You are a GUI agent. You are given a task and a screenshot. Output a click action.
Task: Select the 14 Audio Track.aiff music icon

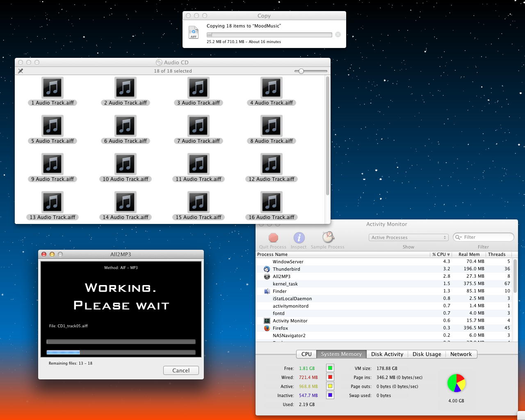(x=126, y=202)
